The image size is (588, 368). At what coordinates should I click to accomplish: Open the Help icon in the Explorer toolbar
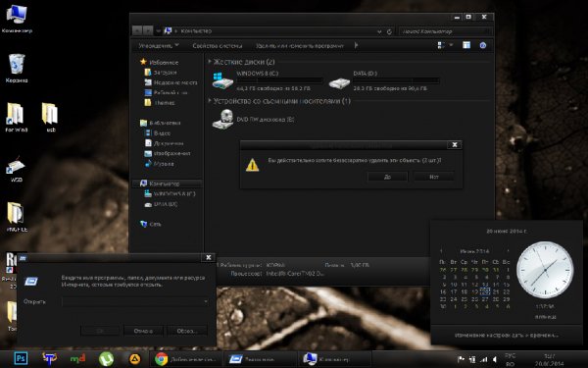[482, 45]
